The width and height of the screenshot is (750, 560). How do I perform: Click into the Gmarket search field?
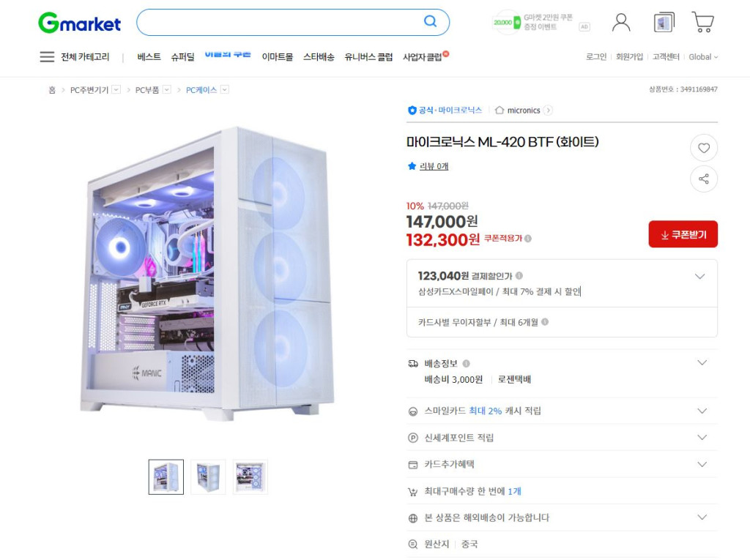pyautogui.click(x=281, y=22)
